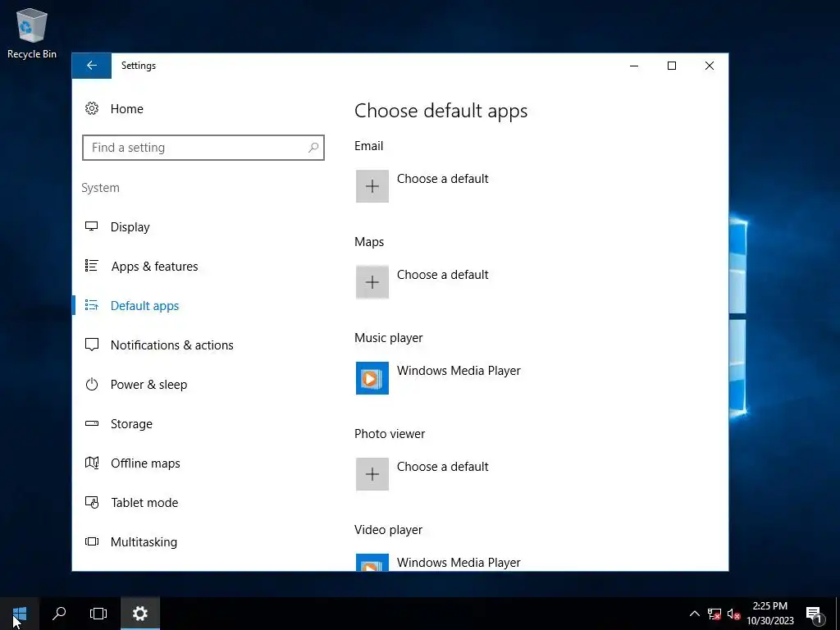Open the Windows Start menu
Screen dimensions: 840x630
(x=20, y=614)
